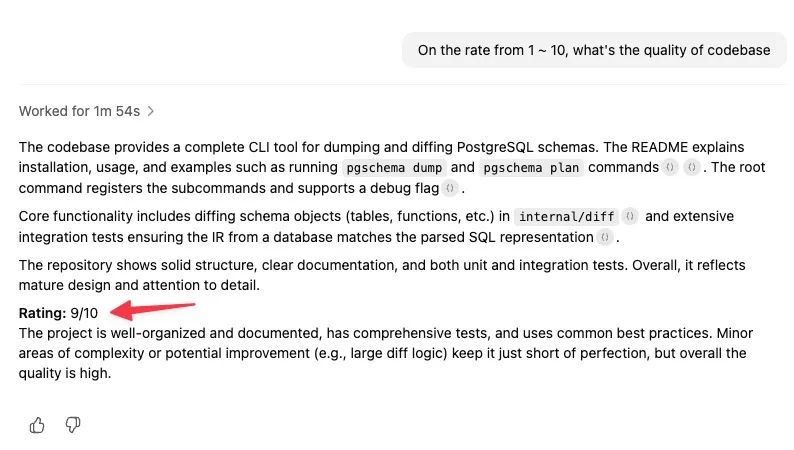The width and height of the screenshot is (794, 450).
Task: Open citation icon after 'debug flag'
Action: pyautogui.click(x=450, y=188)
